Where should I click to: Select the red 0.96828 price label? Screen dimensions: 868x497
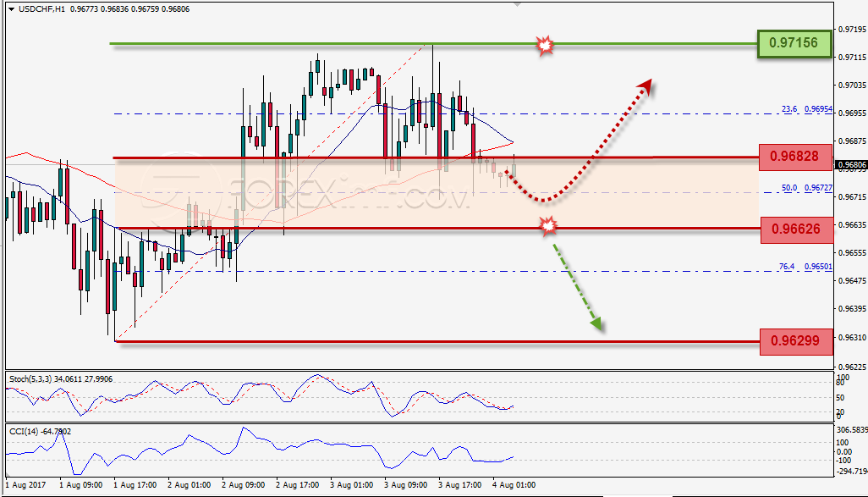(795, 157)
